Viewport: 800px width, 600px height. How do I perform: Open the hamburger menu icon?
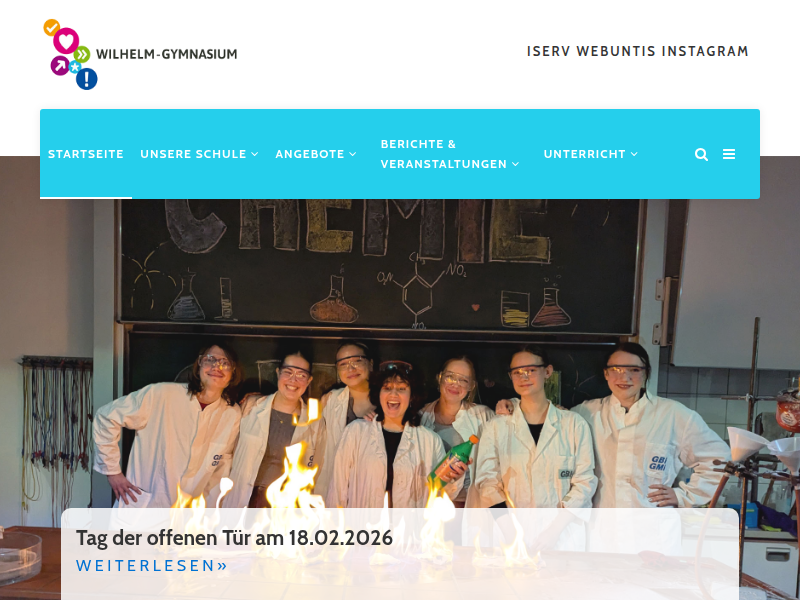tap(729, 154)
